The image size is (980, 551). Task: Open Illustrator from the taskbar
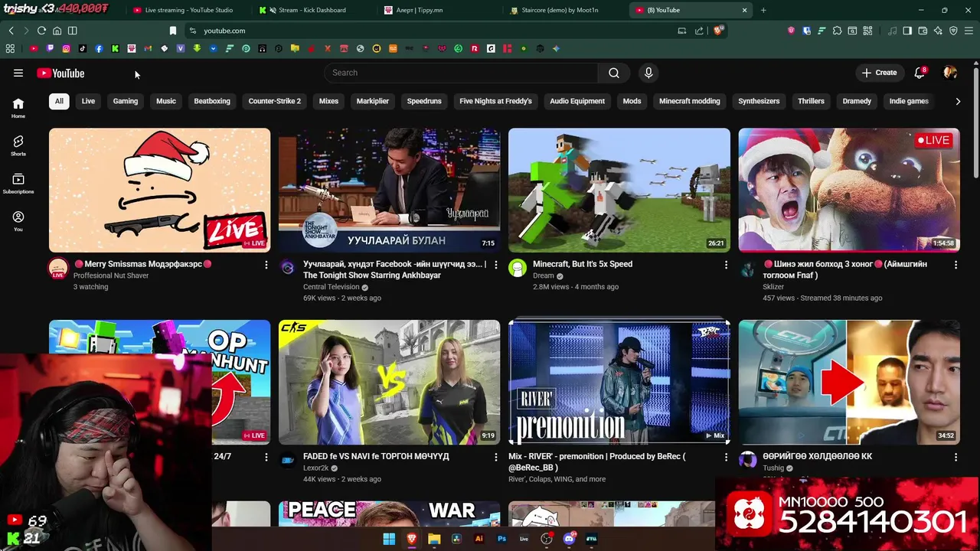click(x=479, y=539)
